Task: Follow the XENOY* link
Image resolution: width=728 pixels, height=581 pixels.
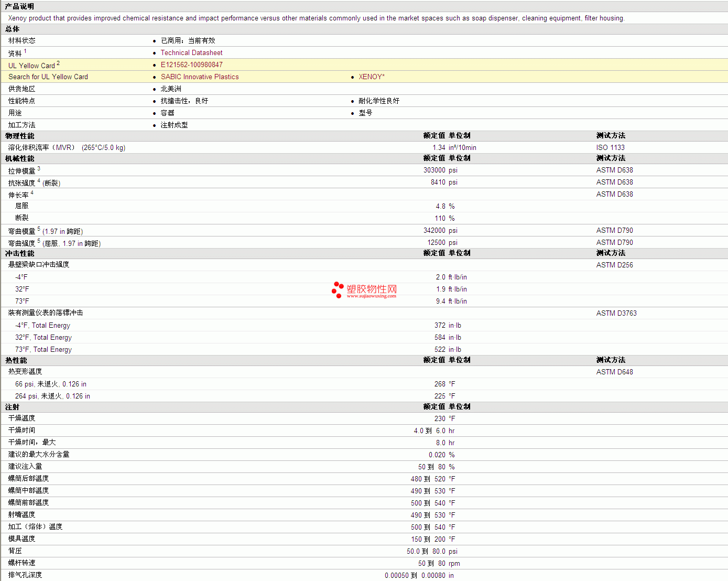Action: point(371,77)
